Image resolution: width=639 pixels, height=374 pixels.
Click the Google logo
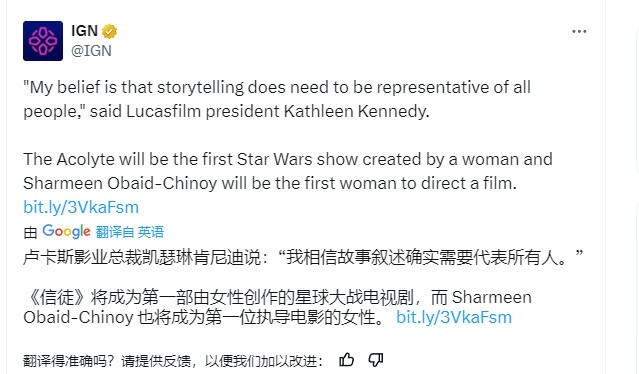[66, 231]
